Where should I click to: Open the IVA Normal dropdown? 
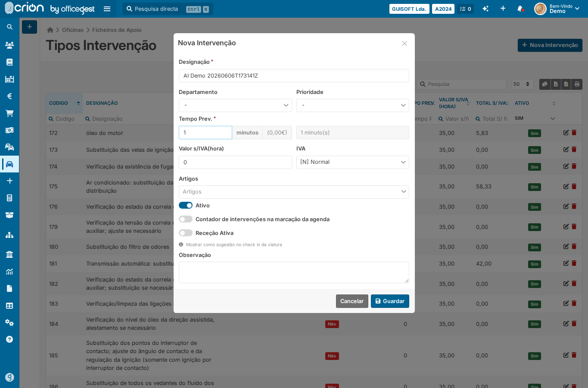pyautogui.click(x=353, y=162)
